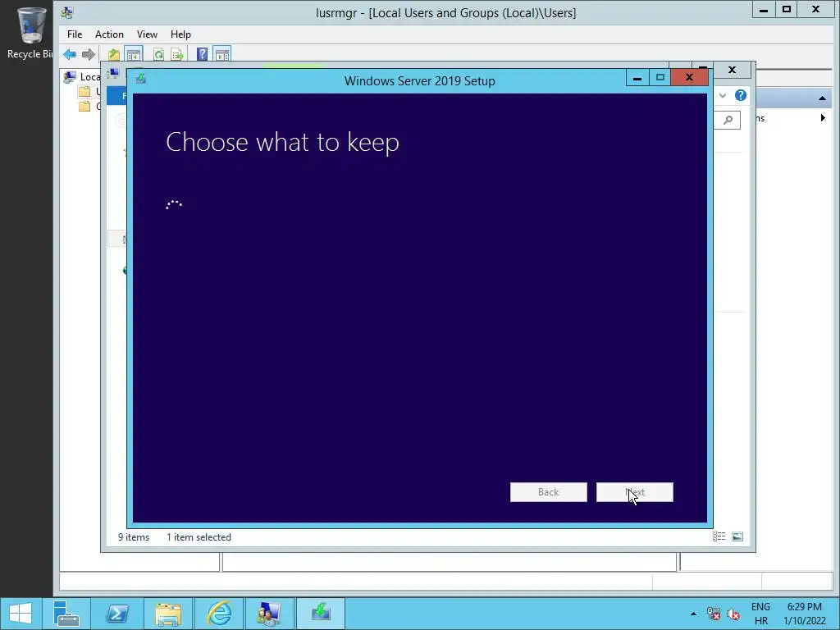Export list from lusrmgr toolbar
The width and height of the screenshot is (840, 630).
click(x=177, y=54)
